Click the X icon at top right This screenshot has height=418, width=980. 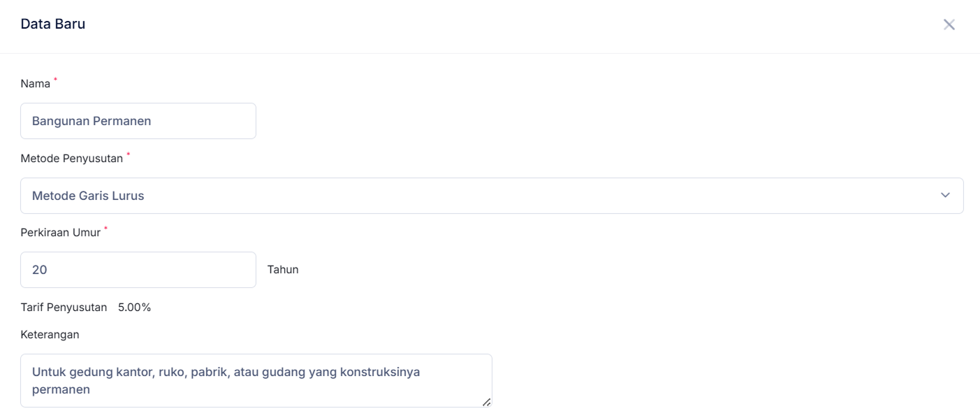pos(950,24)
